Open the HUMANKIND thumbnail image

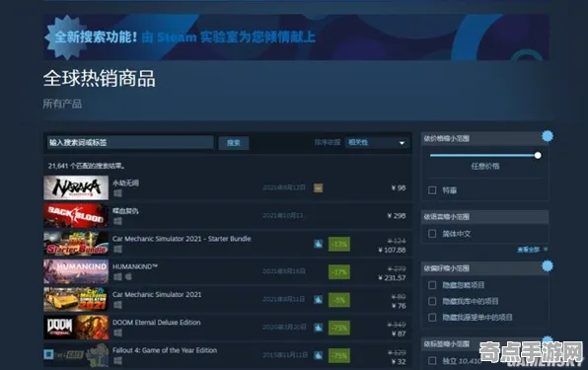coord(76,271)
